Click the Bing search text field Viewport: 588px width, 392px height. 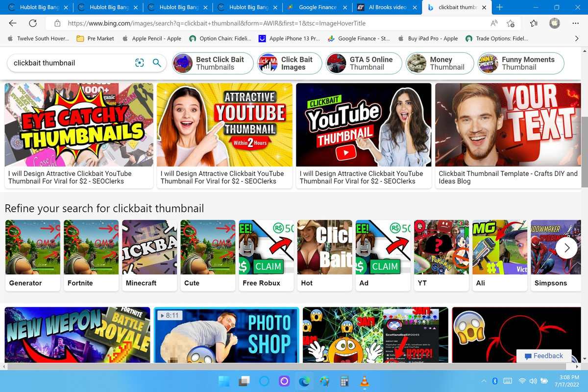point(71,63)
